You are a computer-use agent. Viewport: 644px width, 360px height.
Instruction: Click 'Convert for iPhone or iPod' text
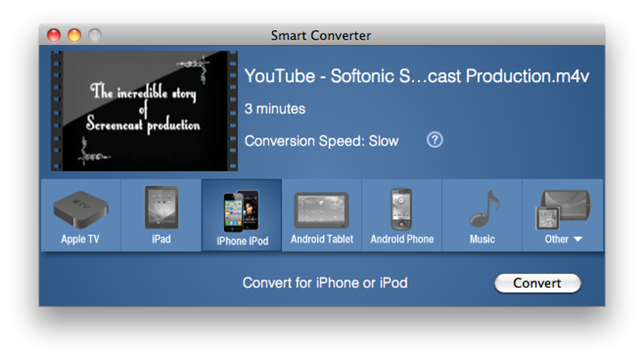pyautogui.click(x=325, y=283)
